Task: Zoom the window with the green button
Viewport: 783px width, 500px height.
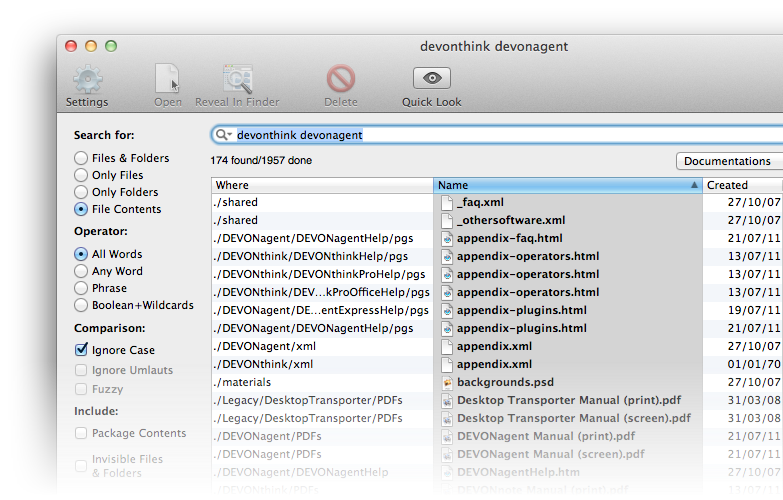Action: click(x=111, y=46)
